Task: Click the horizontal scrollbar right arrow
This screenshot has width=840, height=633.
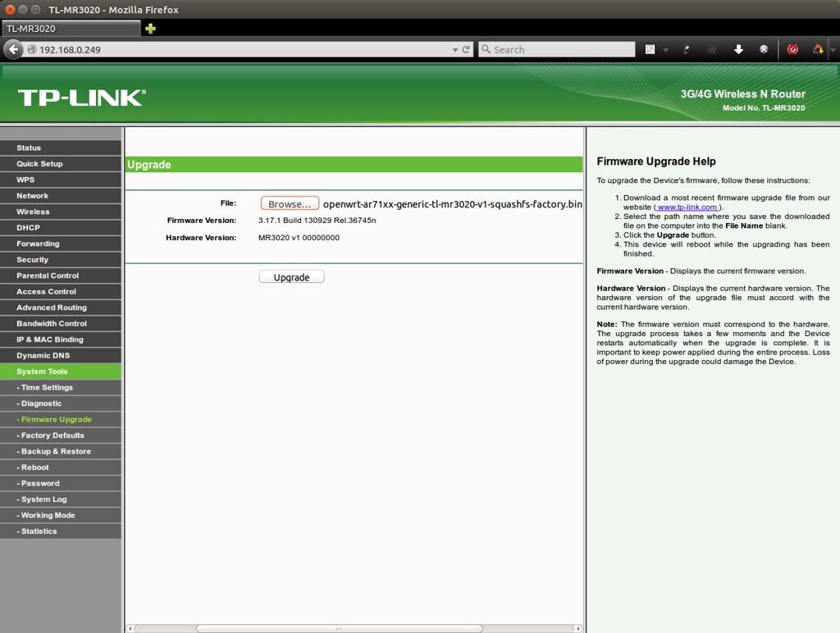Action: (x=578, y=628)
